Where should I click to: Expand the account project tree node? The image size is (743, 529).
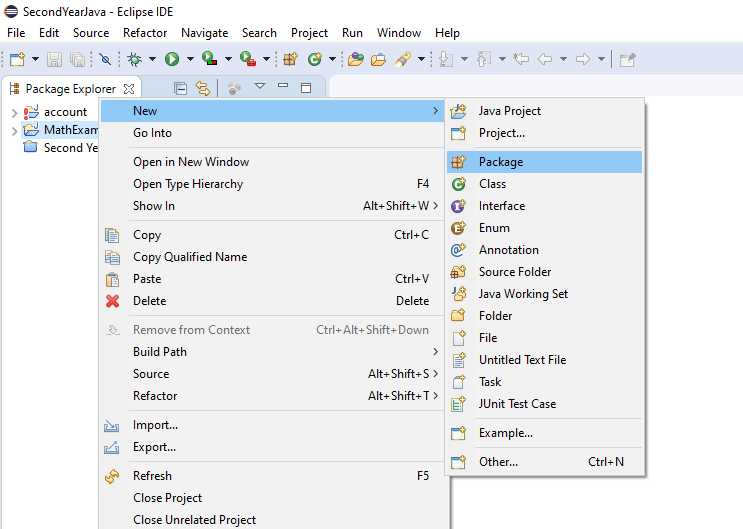(13, 112)
